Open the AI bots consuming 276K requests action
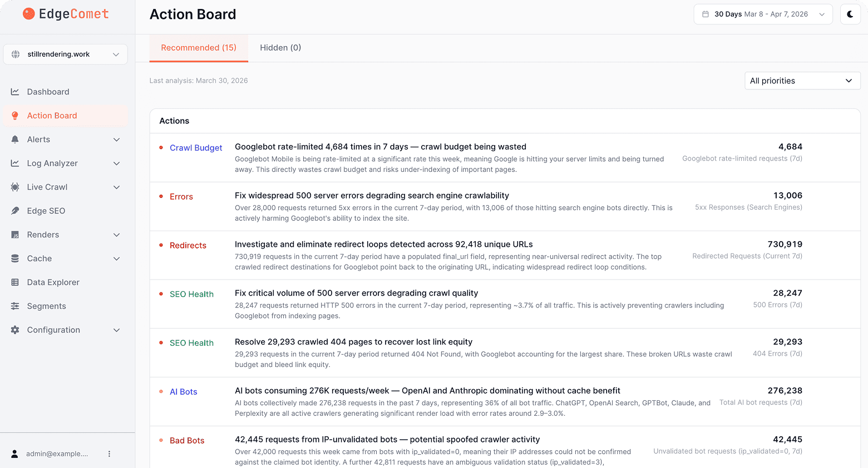Viewport: 868px width, 468px height. 427,391
